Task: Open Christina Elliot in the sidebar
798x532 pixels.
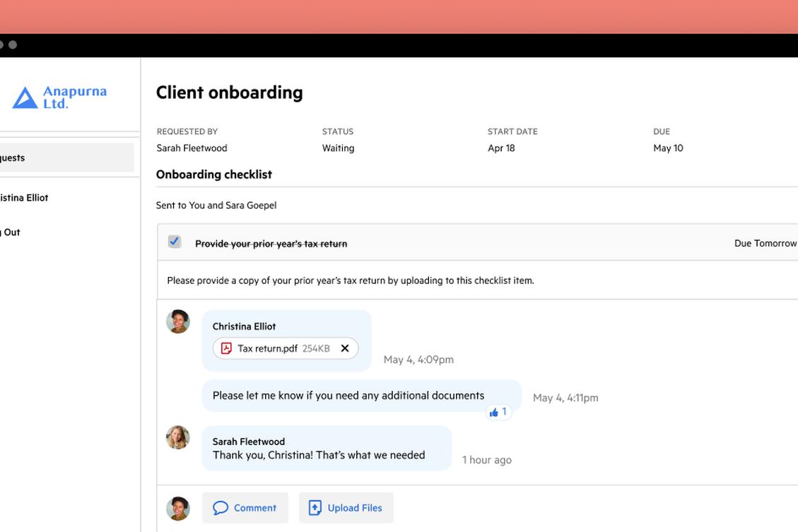Action: click(x=24, y=198)
